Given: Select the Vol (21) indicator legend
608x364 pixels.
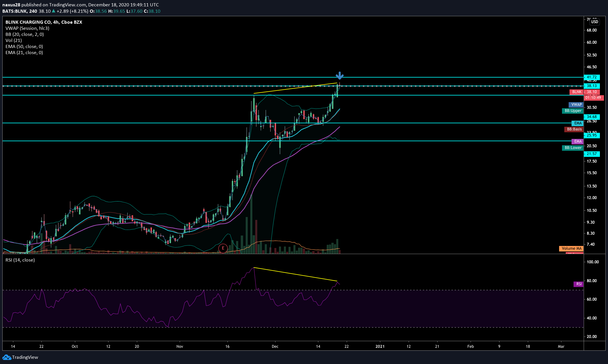Looking at the screenshot, I should pyautogui.click(x=14, y=40).
